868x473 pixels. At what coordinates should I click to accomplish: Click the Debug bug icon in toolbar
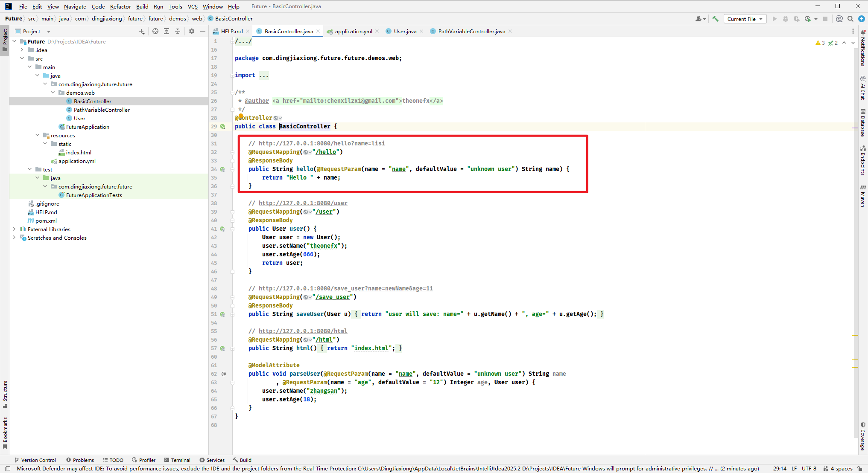[786, 19]
